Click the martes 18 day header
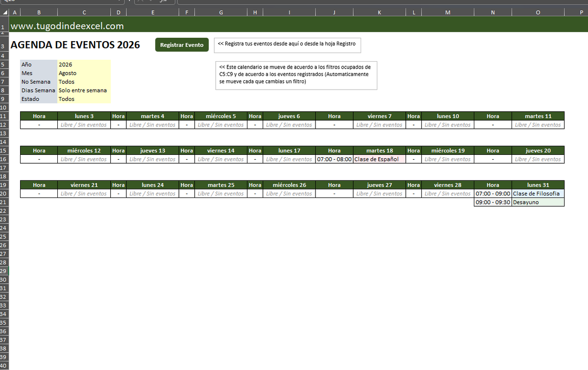Viewport: 588px width, 370px height. (x=380, y=150)
